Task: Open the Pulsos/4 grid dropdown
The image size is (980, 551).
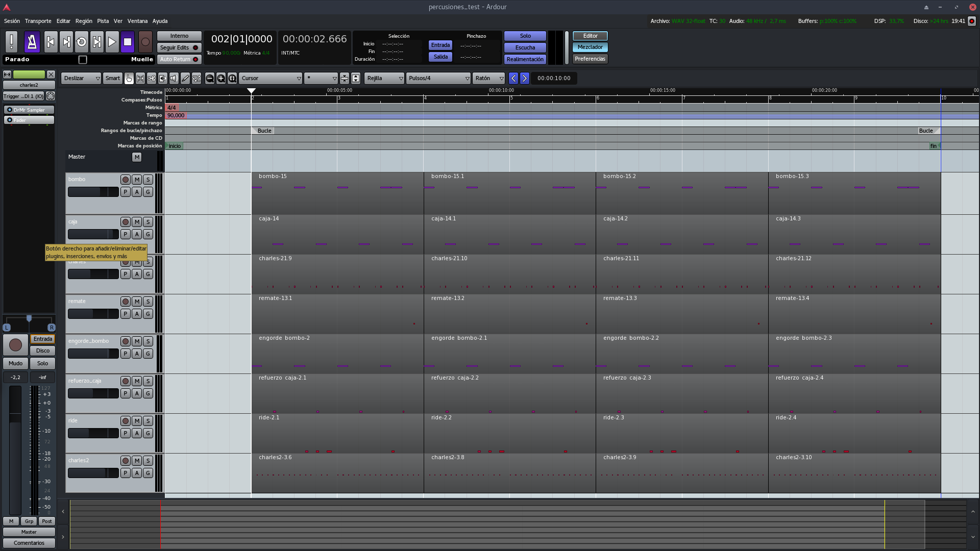Action: (438, 79)
